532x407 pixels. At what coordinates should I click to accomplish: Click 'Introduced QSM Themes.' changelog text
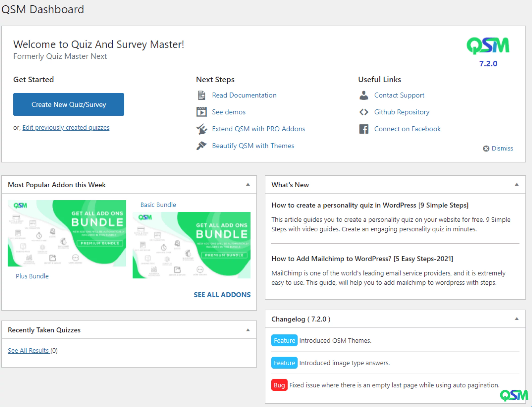tap(335, 340)
